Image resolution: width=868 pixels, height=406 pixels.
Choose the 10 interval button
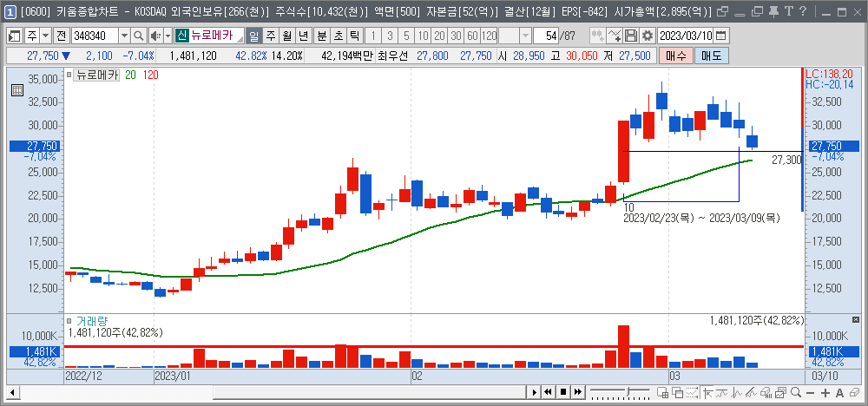click(423, 36)
